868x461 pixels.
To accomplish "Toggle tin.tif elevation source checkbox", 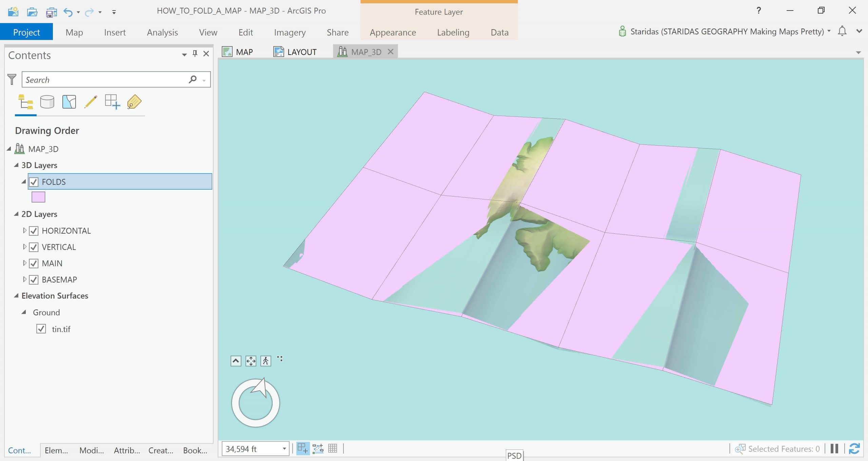I will [x=41, y=329].
